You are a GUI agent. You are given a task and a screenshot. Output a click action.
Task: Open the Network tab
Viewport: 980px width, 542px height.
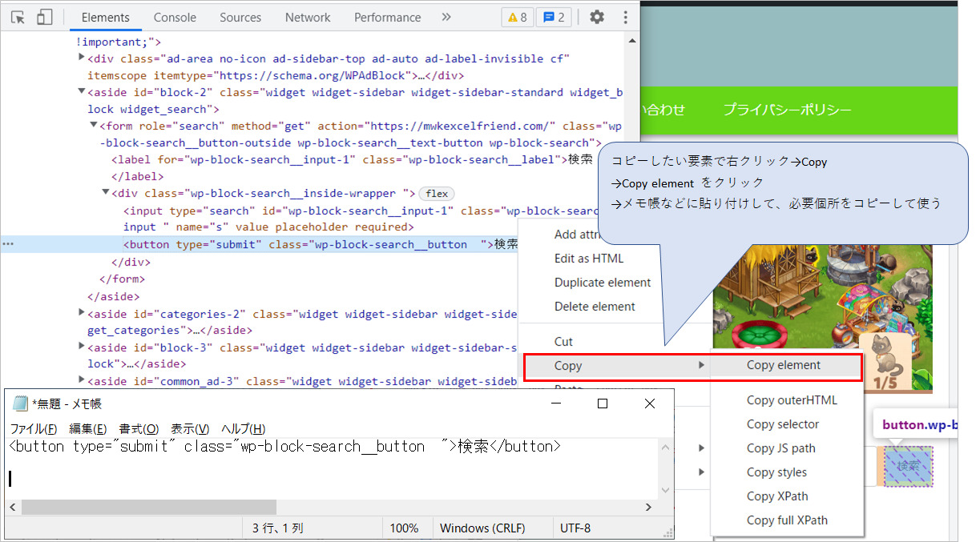coord(308,17)
